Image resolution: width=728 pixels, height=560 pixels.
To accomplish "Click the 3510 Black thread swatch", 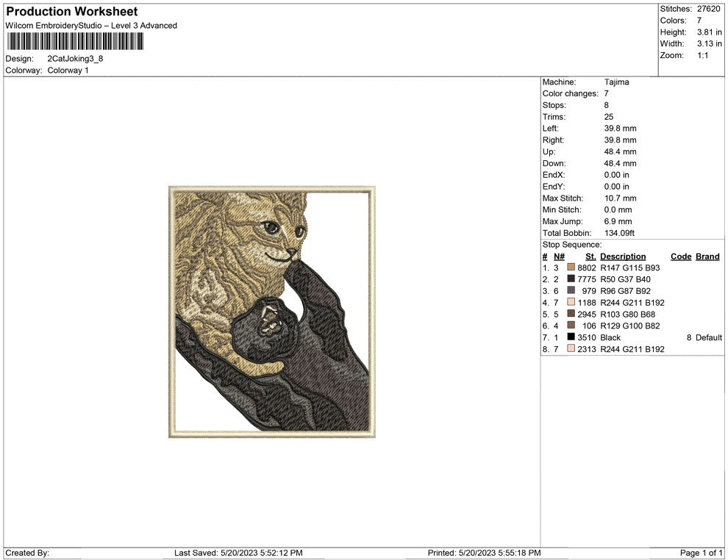I will (571, 337).
